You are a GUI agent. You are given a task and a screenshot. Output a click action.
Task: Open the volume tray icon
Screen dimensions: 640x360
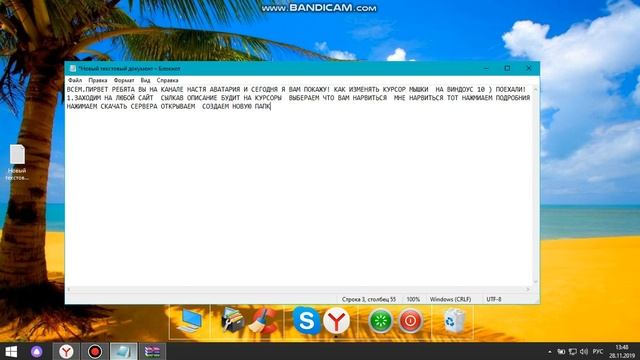coord(584,351)
